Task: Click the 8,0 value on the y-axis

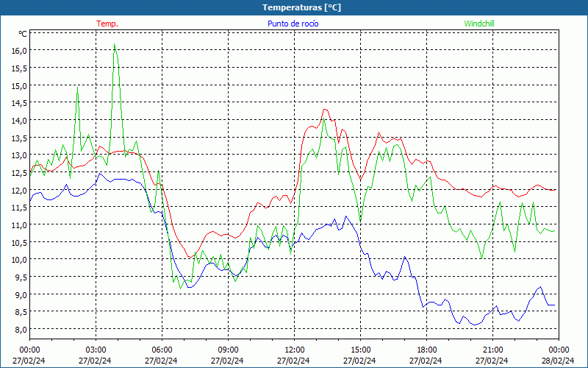Action: point(21,329)
